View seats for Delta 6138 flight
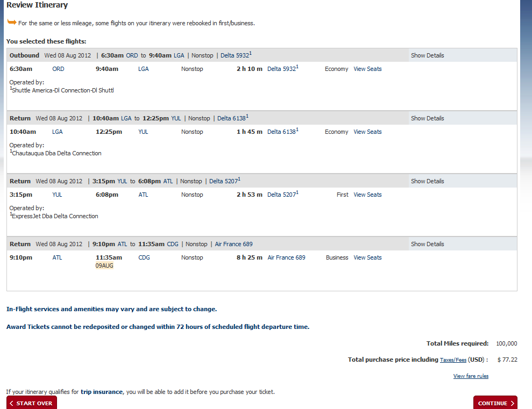The height and width of the screenshot is (409, 532). coord(367,132)
